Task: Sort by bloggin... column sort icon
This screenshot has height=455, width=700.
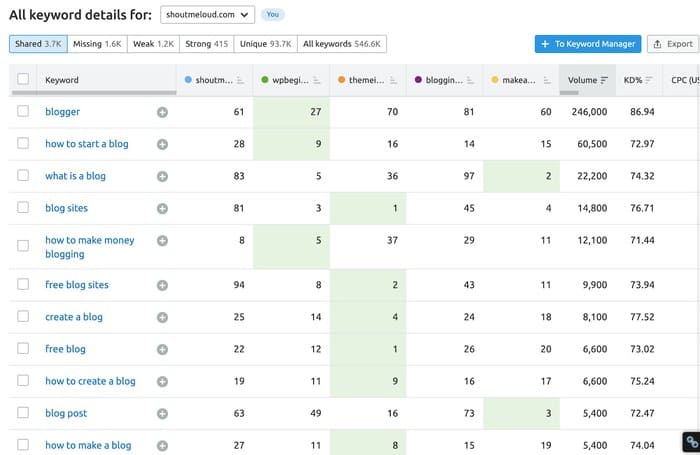Action: point(470,80)
